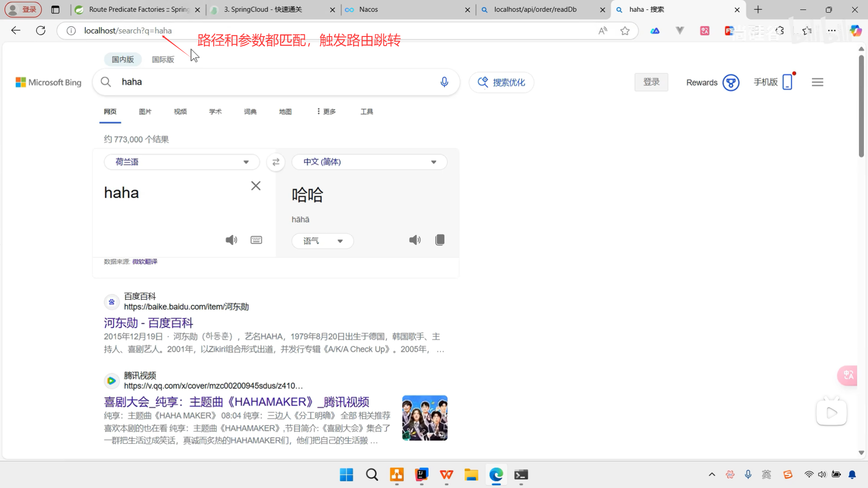Copy translated text with the clipboard icon

pos(439,240)
